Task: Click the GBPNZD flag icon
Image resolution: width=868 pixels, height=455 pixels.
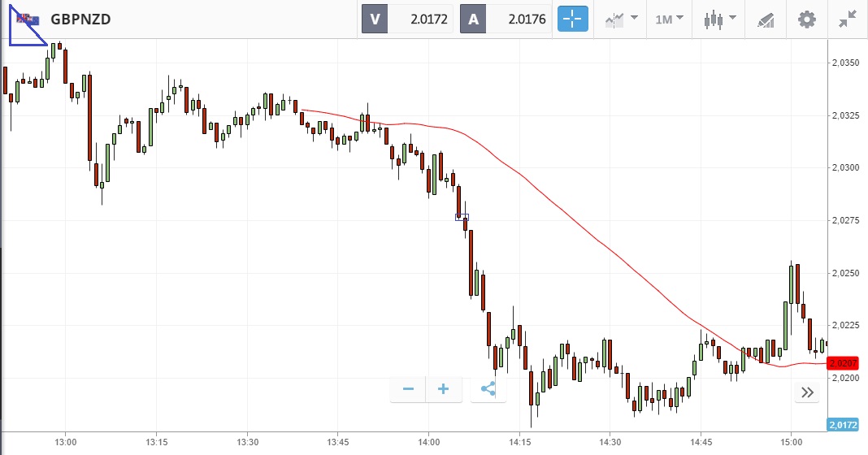Action: pos(28,19)
